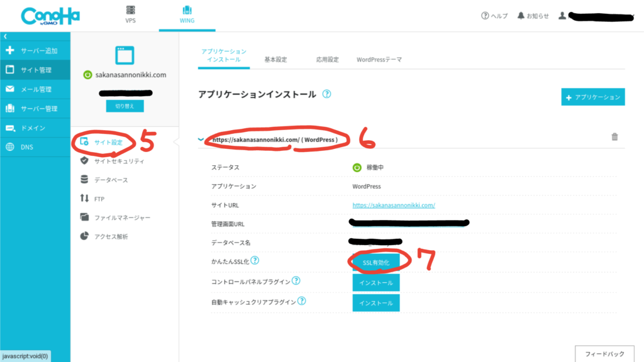Open the ヘルプ help link

[x=494, y=16]
